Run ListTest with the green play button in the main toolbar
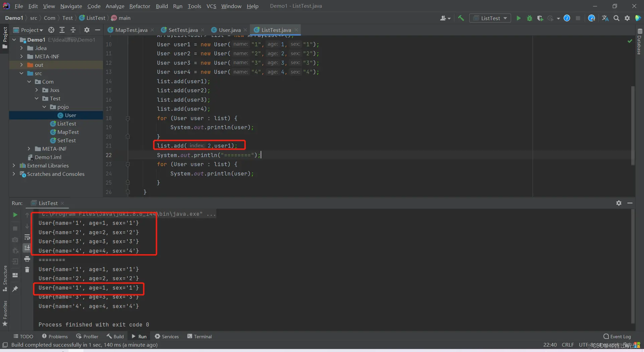 point(519,18)
